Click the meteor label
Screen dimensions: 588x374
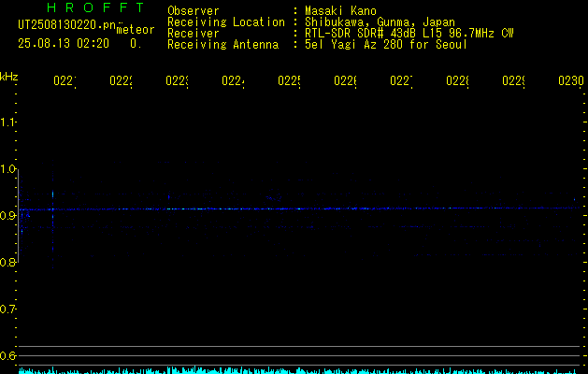pos(136,30)
